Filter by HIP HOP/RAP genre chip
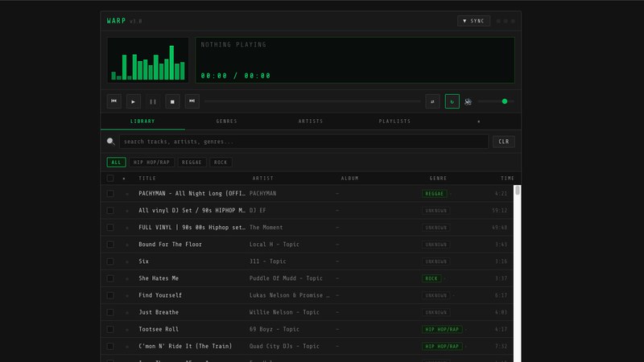Image resolution: width=644 pixels, height=362 pixels. pyautogui.click(x=151, y=162)
